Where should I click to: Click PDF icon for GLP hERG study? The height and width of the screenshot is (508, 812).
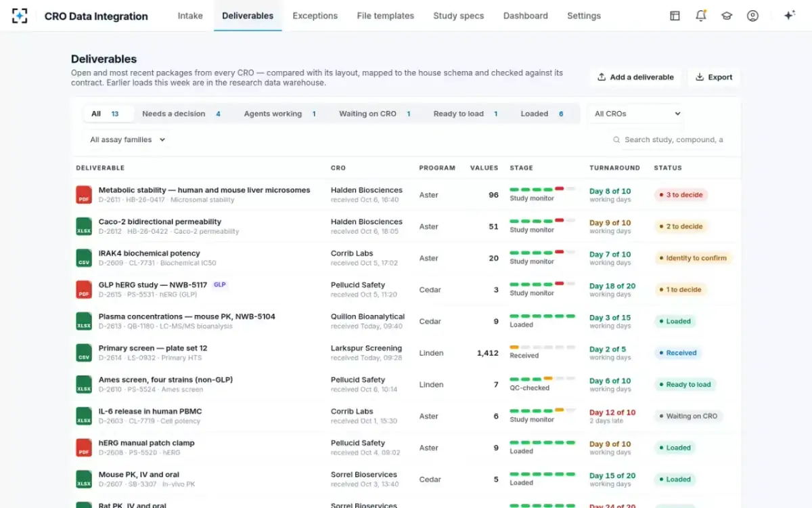pos(84,290)
